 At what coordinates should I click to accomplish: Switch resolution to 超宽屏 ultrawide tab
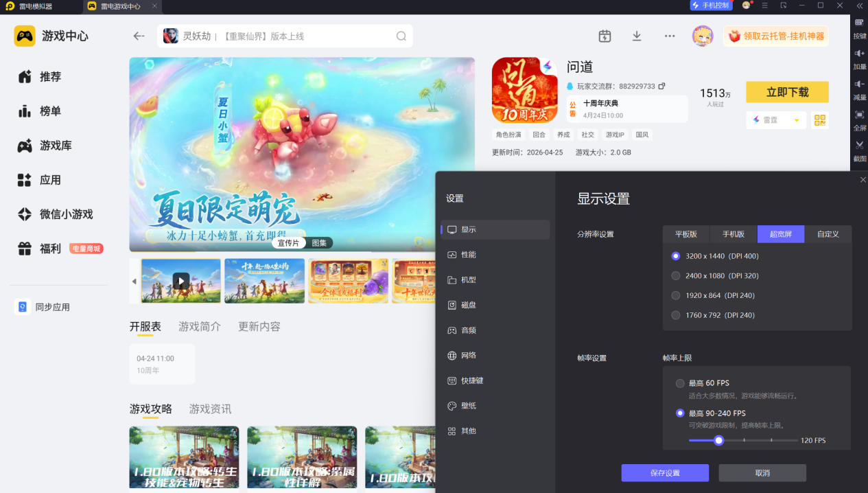pyautogui.click(x=781, y=234)
